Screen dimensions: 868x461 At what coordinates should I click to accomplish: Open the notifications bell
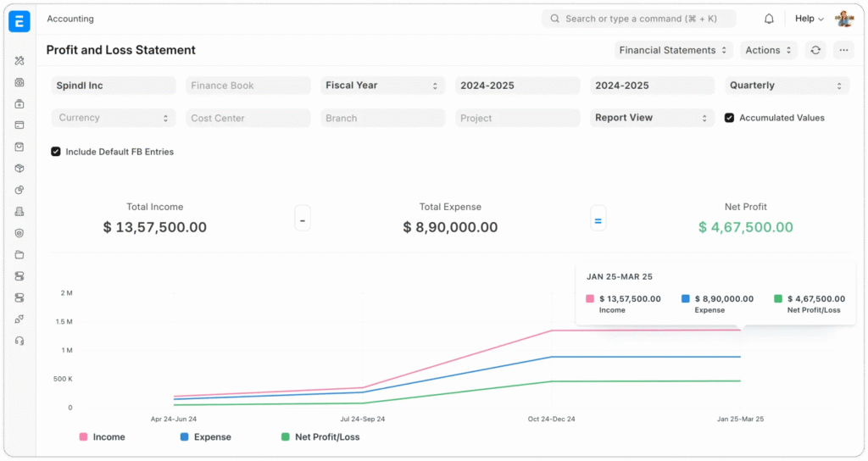[769, 19]
